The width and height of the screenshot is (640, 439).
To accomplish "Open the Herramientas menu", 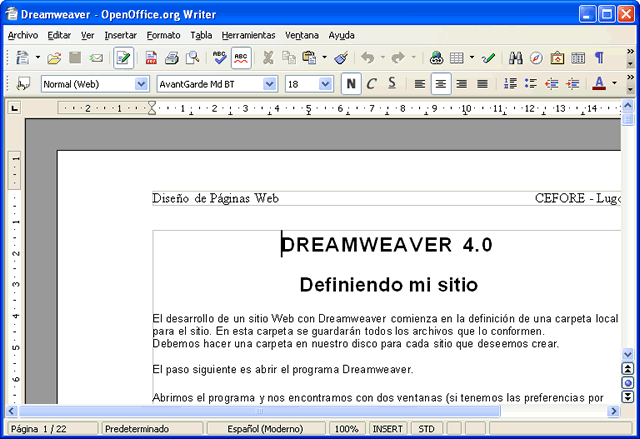I will (x=248, y=35).
